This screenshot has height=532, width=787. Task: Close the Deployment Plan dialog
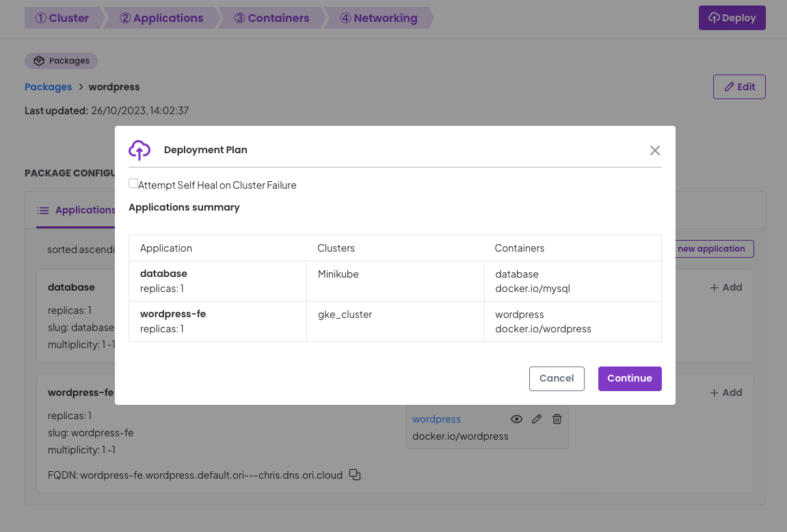(654, 150)
